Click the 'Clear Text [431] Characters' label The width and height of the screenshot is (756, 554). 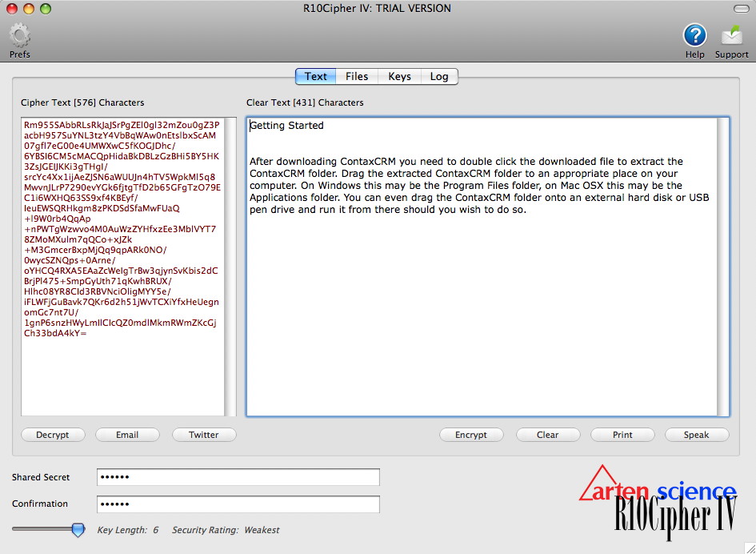pos(305,102)
